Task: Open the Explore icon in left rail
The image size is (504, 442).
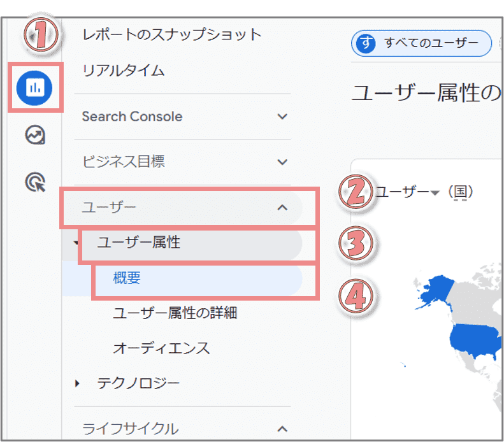Action: pos(35,135)
